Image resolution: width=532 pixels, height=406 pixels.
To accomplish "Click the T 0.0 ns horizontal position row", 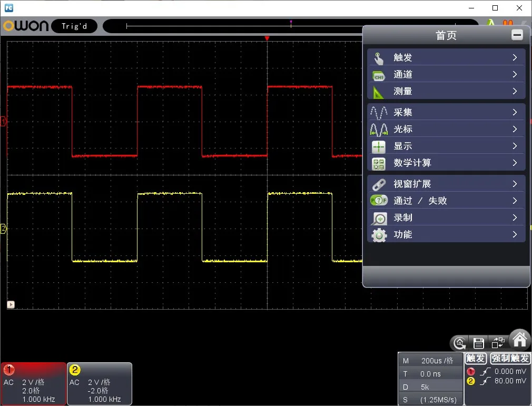I will [431, 374].
